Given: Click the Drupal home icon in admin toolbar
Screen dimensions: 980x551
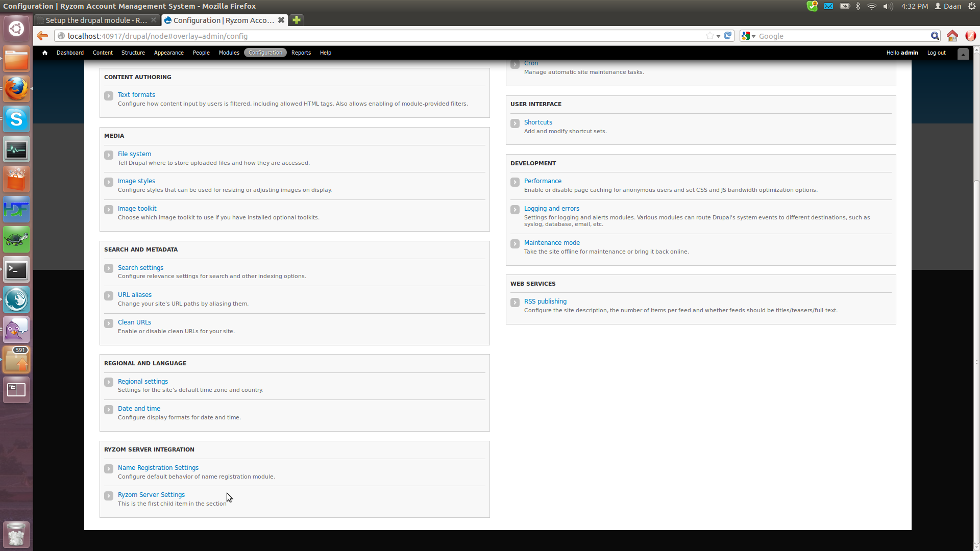Looking at the screenshot, I should click(45, 53).
